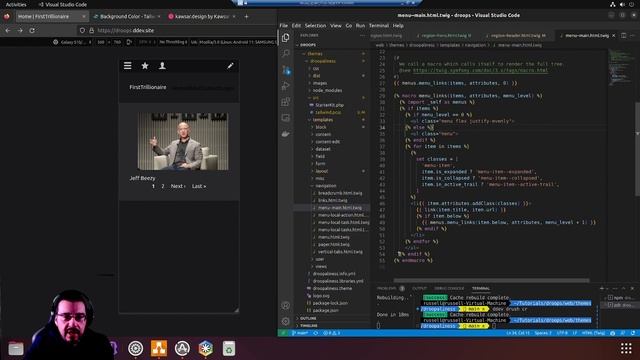Switch to the OUTPUT panel tab
640x360 pixels.
click(419, 289)
